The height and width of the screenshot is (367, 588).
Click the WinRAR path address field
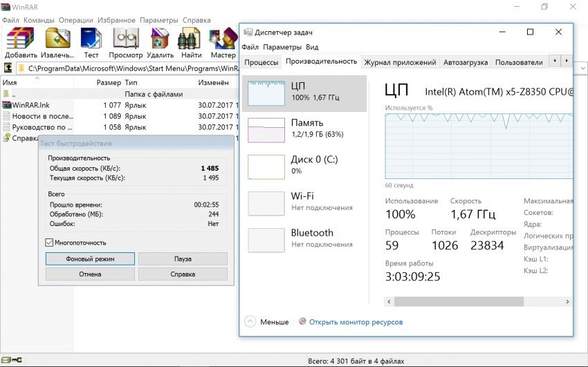click(127, 68)
